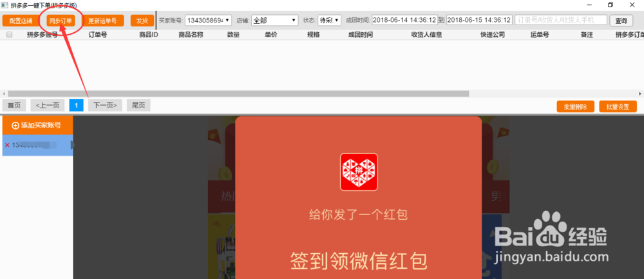Click the 快递公司 column header
This screenshot has width=644, height=279.
[493, 35]
